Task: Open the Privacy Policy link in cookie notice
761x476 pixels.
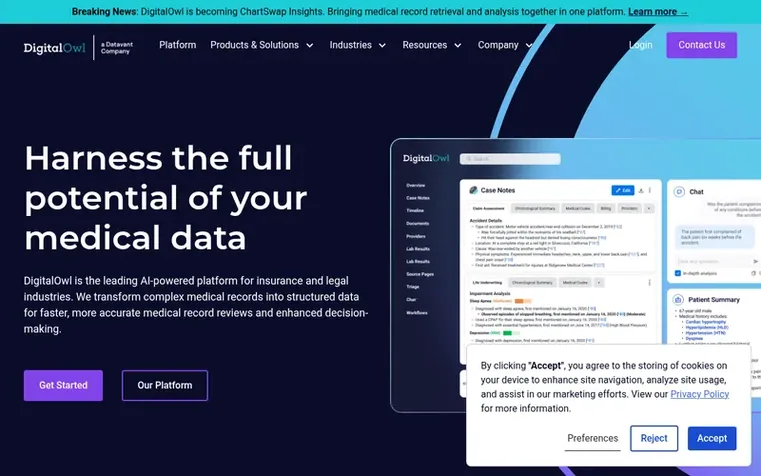Action: click(x=699, y=394)
